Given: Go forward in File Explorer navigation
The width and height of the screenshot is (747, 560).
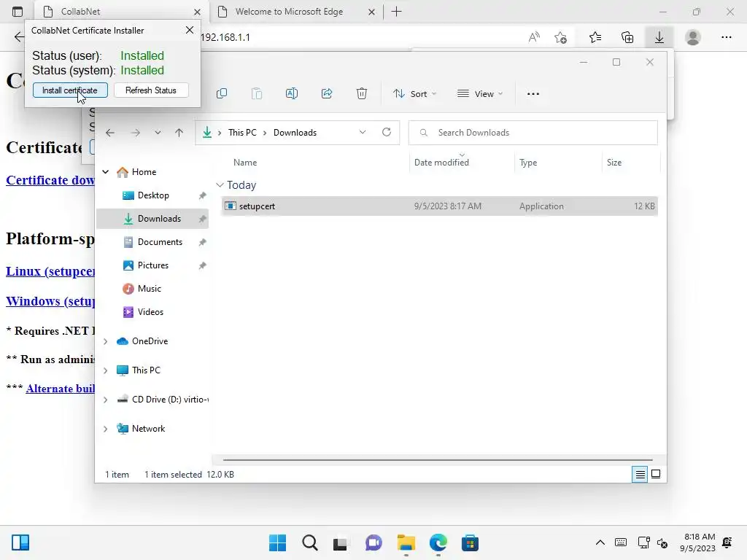Looking at the screenshot, I should [x=136, y=133].
